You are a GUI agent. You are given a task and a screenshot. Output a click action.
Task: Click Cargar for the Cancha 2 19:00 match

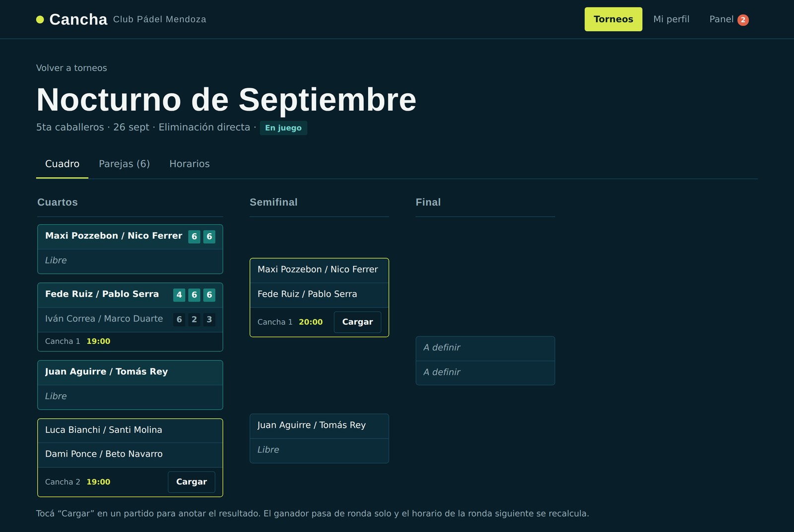(x=192, y=482)
